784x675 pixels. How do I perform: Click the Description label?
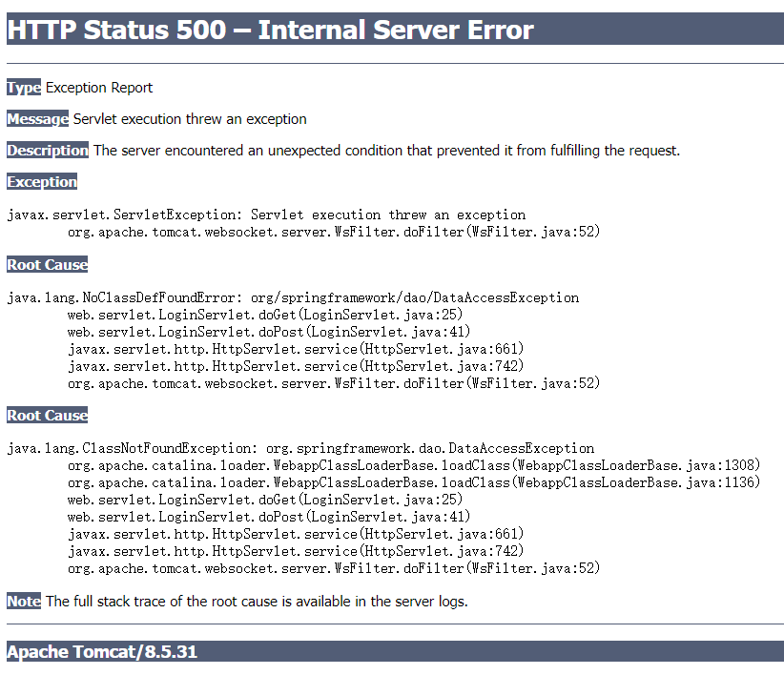(47, 150)
